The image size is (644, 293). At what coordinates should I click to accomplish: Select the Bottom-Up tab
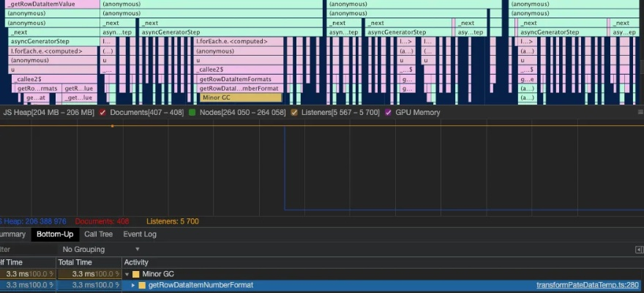(x=55, y=234)
